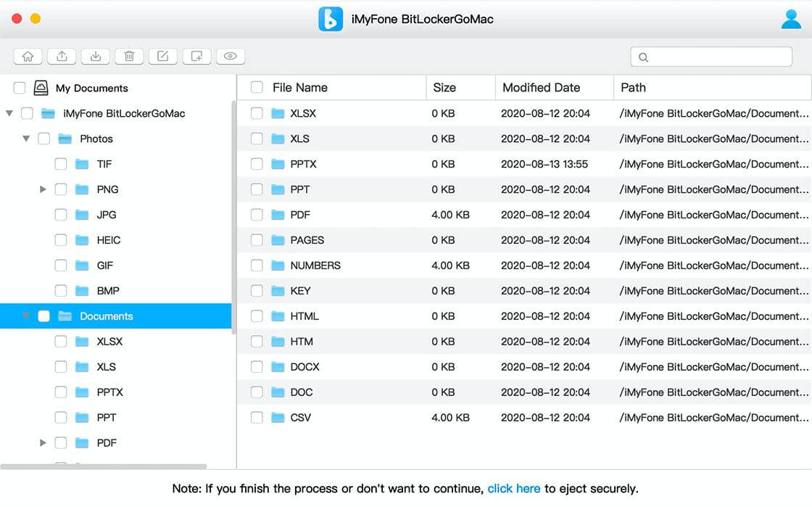This screenshot has width=812, height=507.
Task: Go to home using the house toolbar icon
Action: pos(28,57)
